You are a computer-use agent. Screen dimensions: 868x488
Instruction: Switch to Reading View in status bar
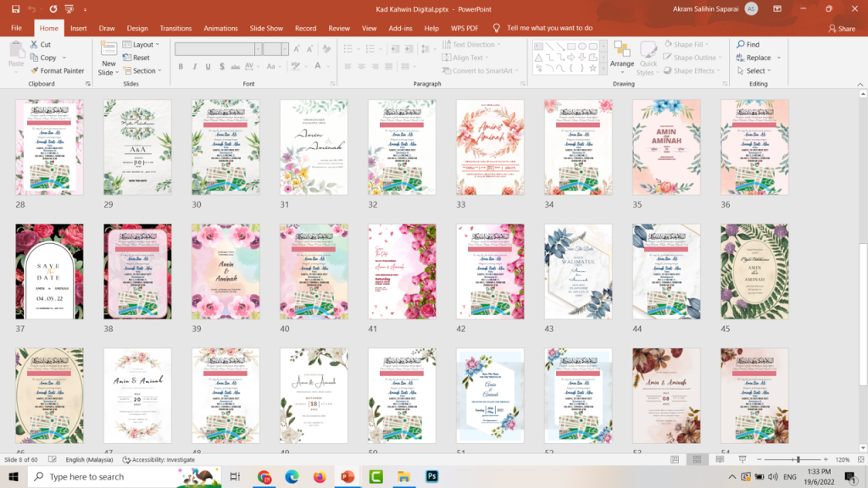pos(720,459)
